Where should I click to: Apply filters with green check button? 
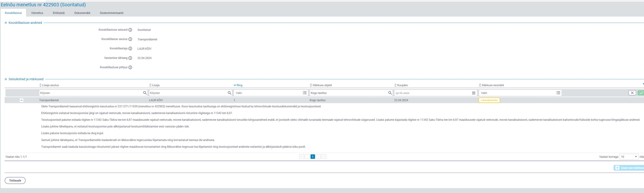tap(641, 93)
